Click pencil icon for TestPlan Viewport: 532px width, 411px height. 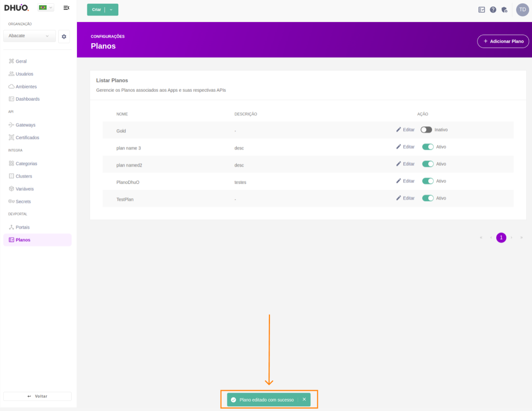point(399,198)
